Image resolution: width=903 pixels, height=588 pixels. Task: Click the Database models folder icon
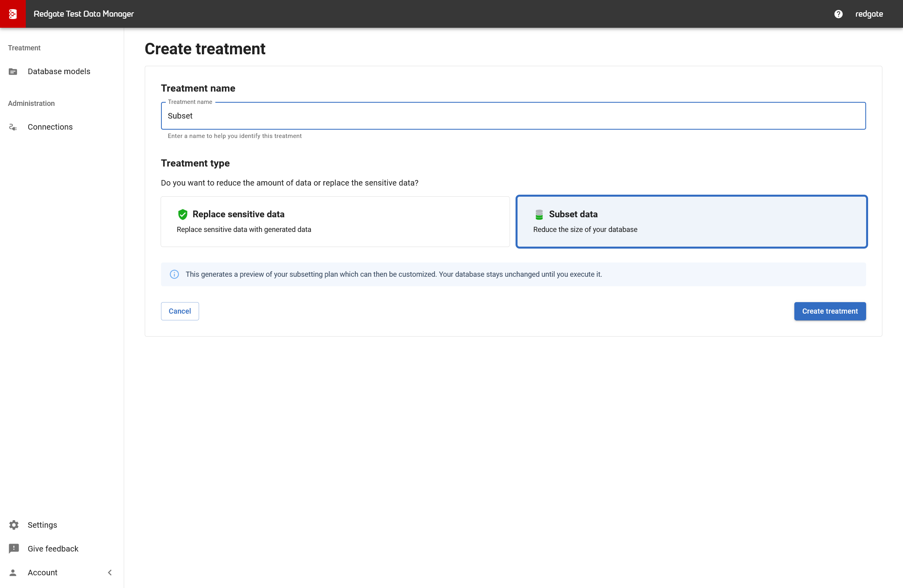pos(13,72)
